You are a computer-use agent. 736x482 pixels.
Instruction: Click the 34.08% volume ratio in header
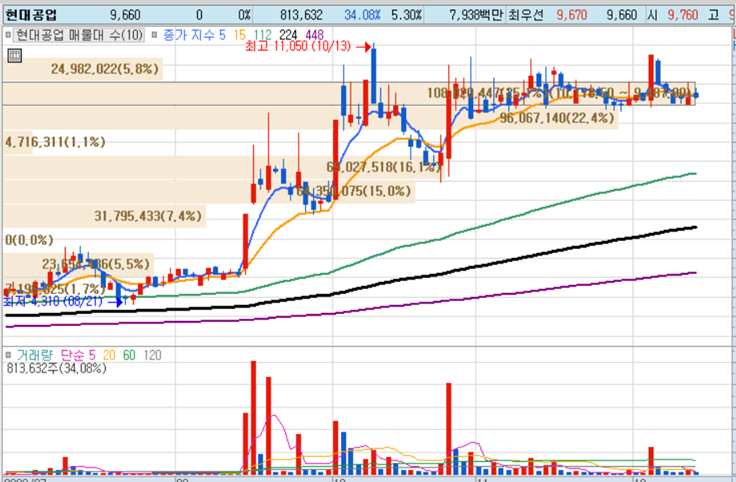[362, 15]
